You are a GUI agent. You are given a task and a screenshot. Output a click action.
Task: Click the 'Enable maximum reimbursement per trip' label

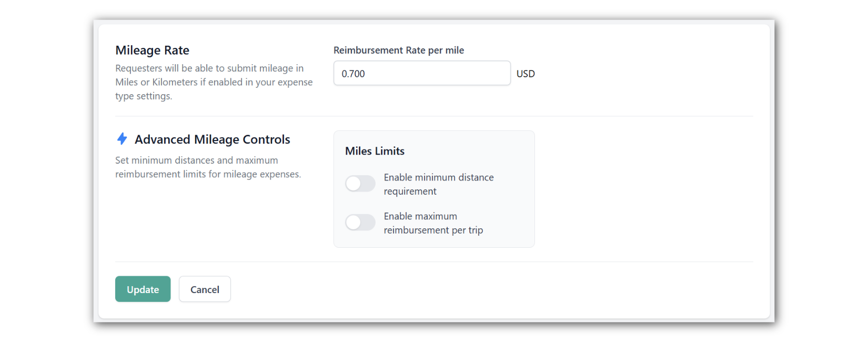433,223
